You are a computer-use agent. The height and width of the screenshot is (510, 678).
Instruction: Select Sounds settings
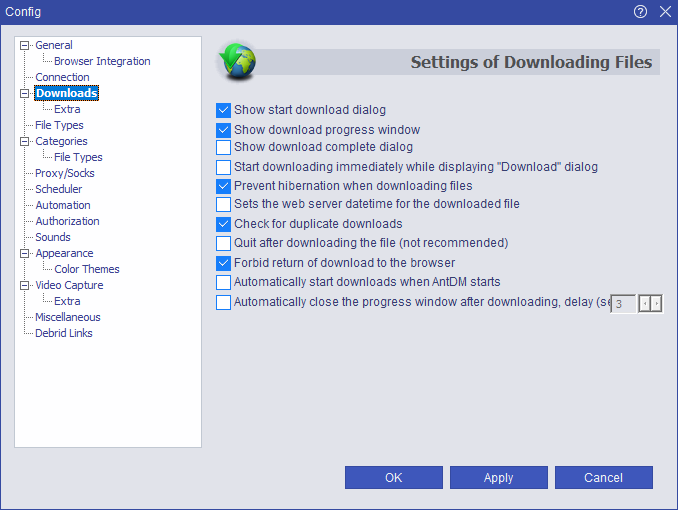click(53, 237)
